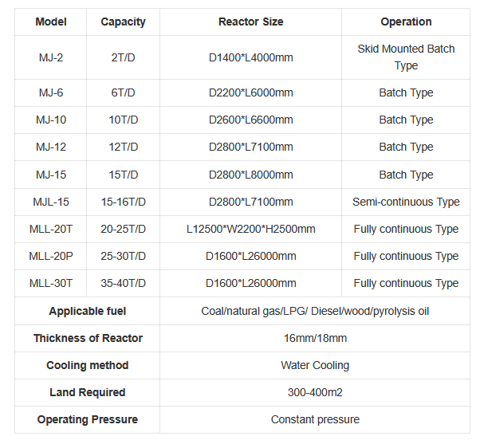The image size is (480, 448).
Task: Select the MJ-15 model cell
Action: [51, 175]
